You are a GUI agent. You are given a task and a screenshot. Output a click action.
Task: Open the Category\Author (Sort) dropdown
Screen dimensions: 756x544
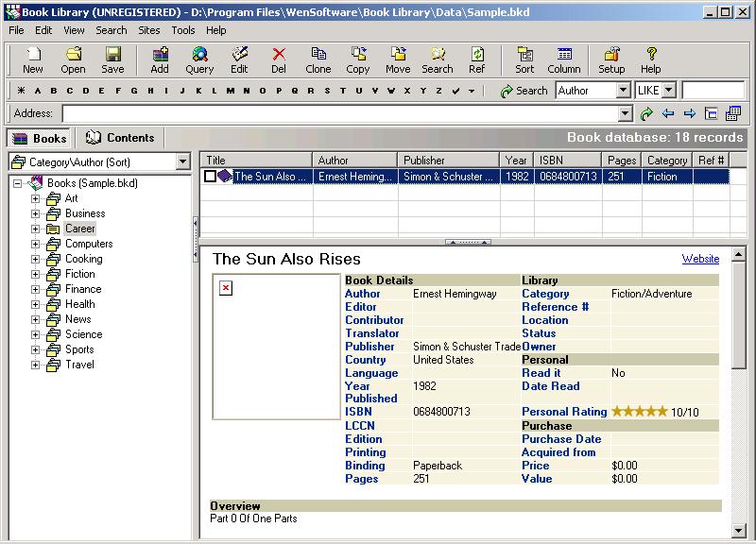(x=182, y=162)
